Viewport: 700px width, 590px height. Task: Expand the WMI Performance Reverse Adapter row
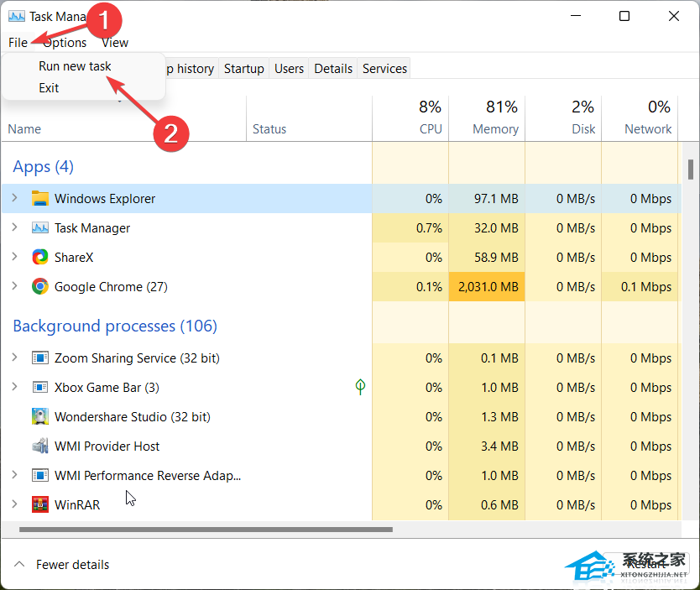tap(15, 475)
